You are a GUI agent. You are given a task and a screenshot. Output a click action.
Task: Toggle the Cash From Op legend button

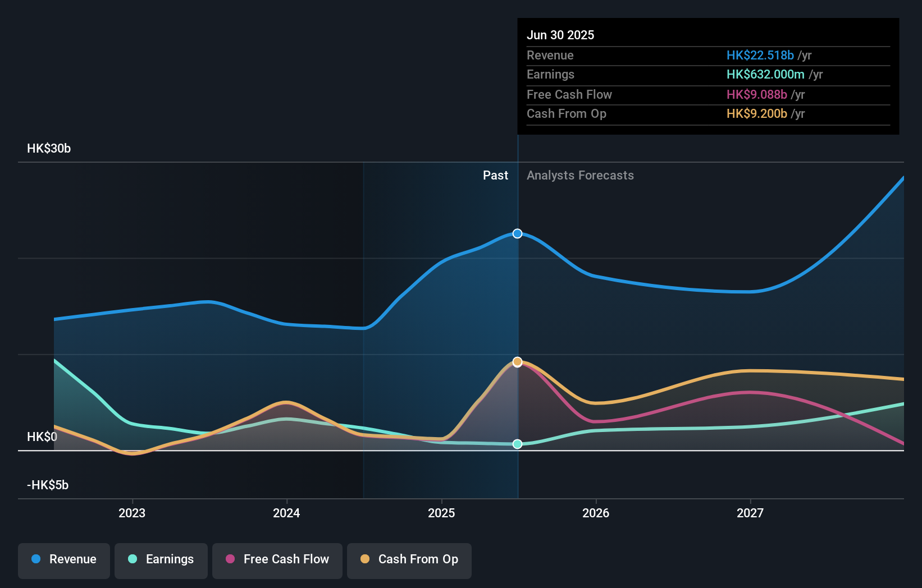pos(409,561)
